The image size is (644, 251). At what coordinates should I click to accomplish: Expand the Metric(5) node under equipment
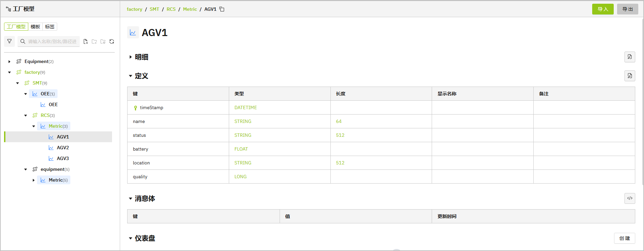34,180
